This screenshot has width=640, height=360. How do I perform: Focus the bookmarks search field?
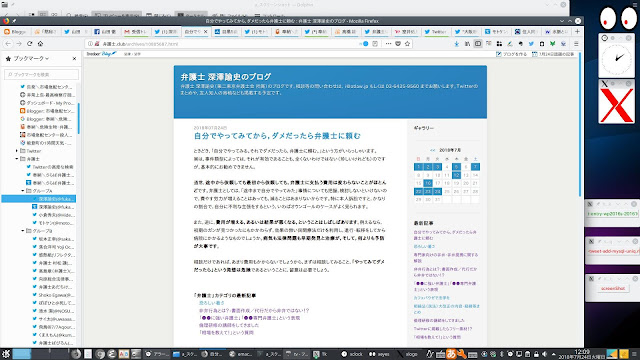click(42, 74)
